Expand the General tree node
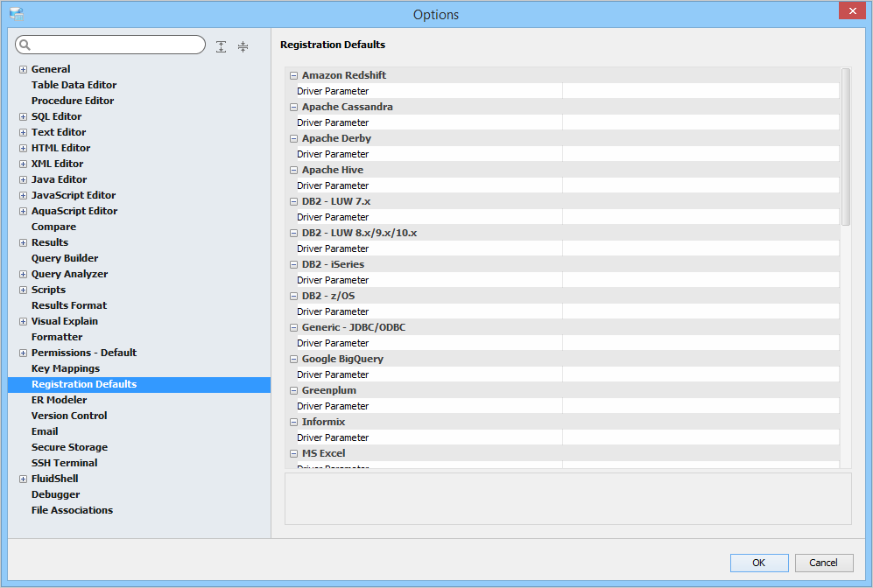The width and height of the screenshot is (873, 588). tap(23, 69)
